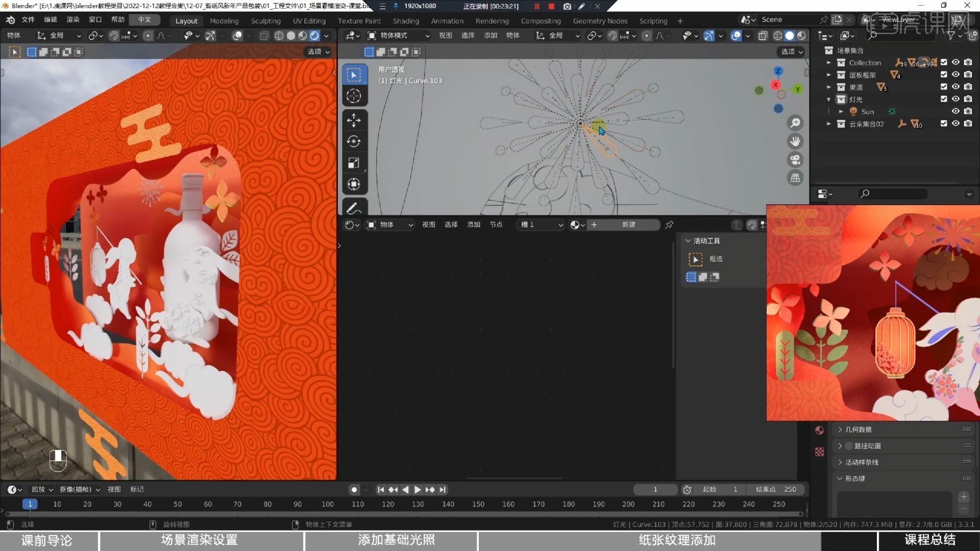The height and width of the screenshot is (551, 980).
Task: Select the Annotate pencil tool
Action: click(x=354, y=208)
